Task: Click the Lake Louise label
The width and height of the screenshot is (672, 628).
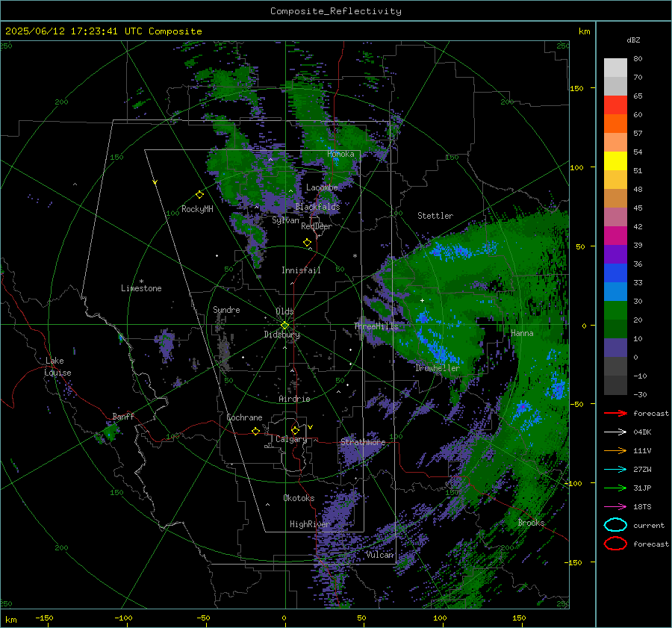Action: point(57,367)
